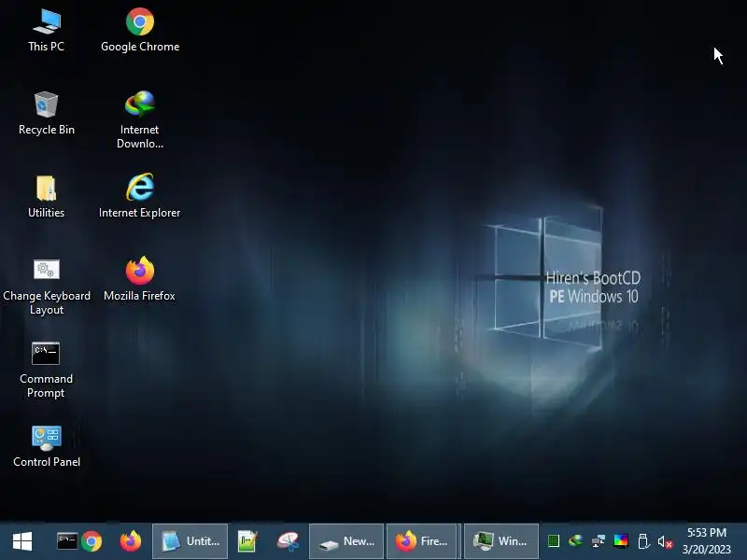The height and width of the screenshot is (560, 747).
Task: Select the Internet Explorer desktop shortcut
Action: click(139, 196)
